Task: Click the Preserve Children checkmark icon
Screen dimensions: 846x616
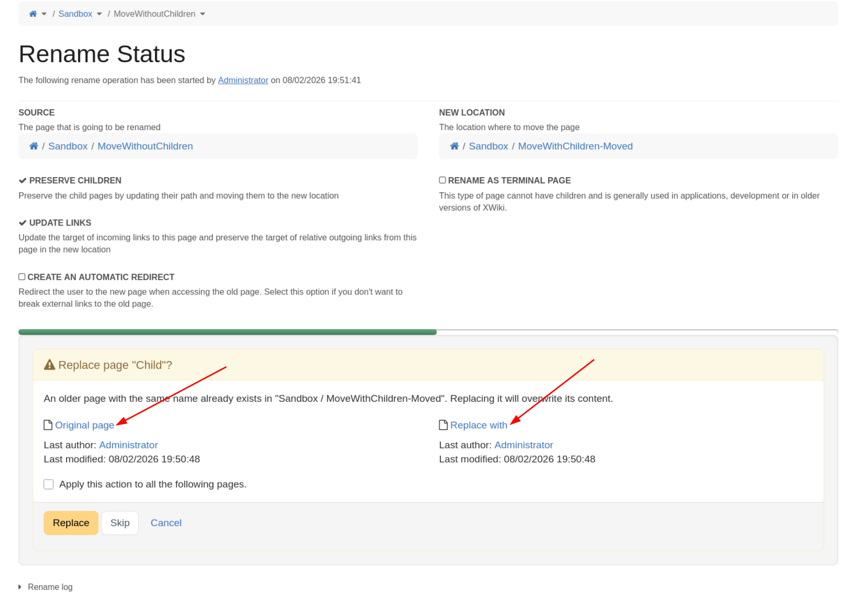Action: point(22,180)
